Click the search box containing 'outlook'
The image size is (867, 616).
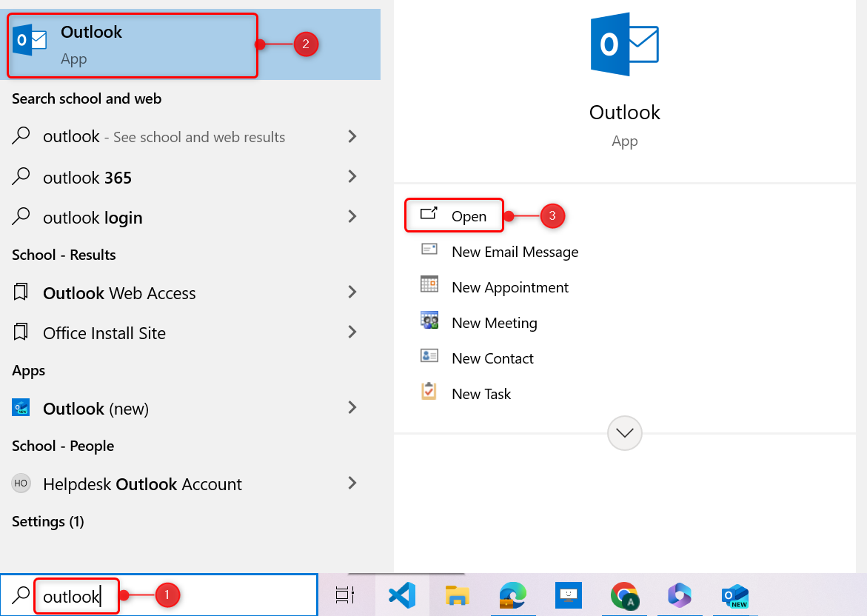159,595
